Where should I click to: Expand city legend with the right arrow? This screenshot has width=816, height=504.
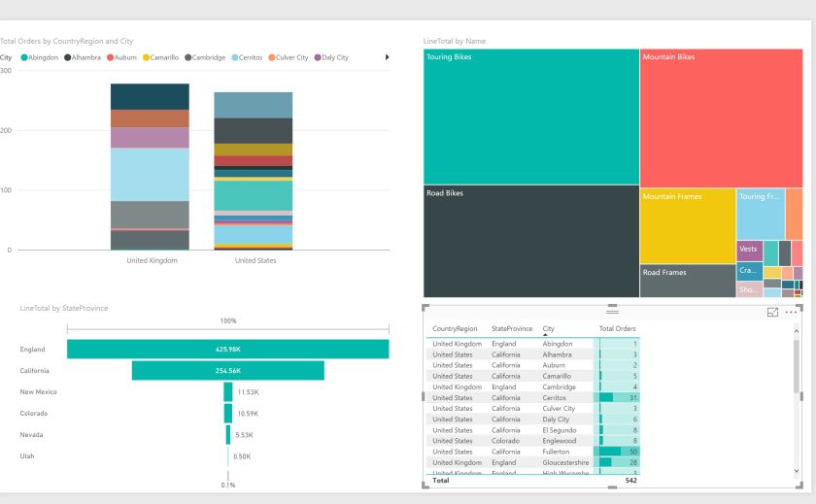point(388,57)
